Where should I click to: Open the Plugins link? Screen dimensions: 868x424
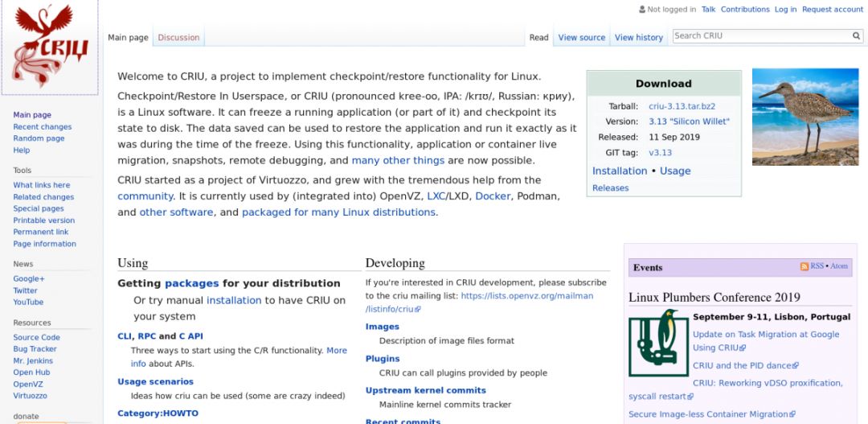pos(383,359)
